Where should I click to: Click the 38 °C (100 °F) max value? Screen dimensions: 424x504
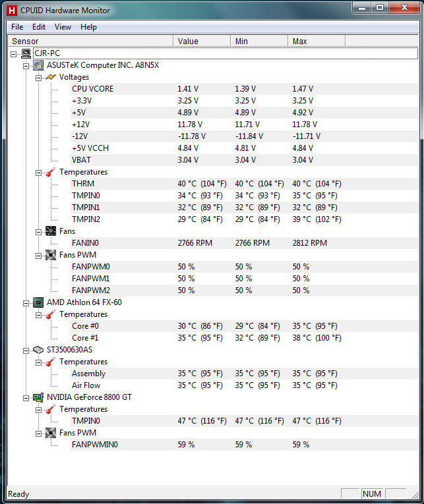tap(317, 338)
